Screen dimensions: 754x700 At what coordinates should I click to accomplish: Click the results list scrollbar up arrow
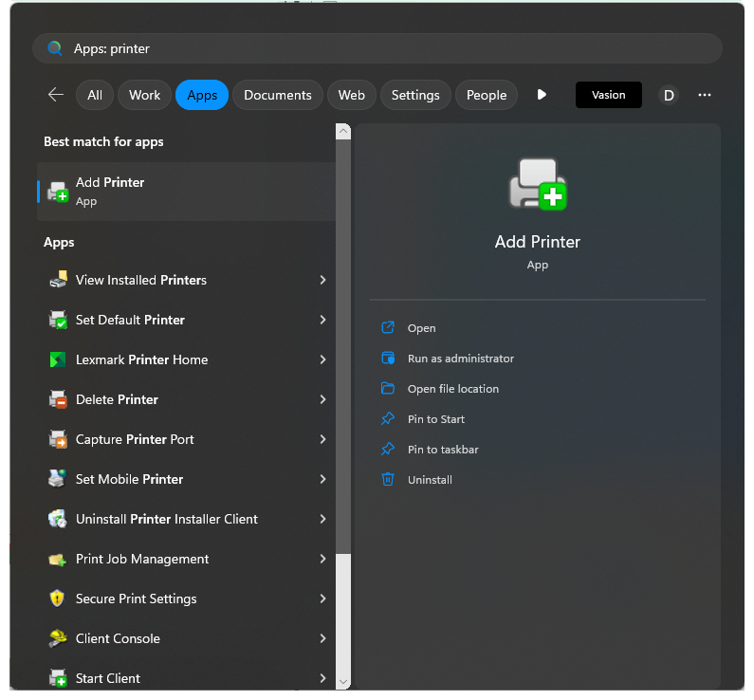(343, 131)
